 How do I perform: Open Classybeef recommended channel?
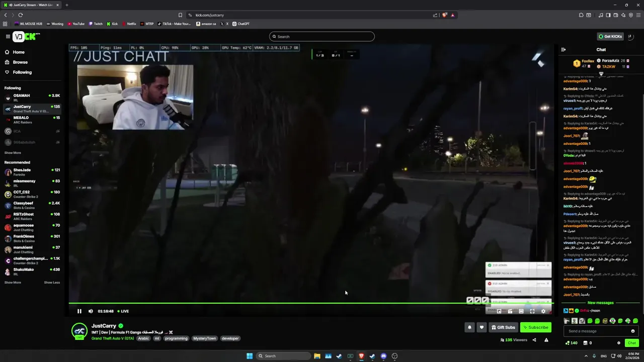(33, 205)
